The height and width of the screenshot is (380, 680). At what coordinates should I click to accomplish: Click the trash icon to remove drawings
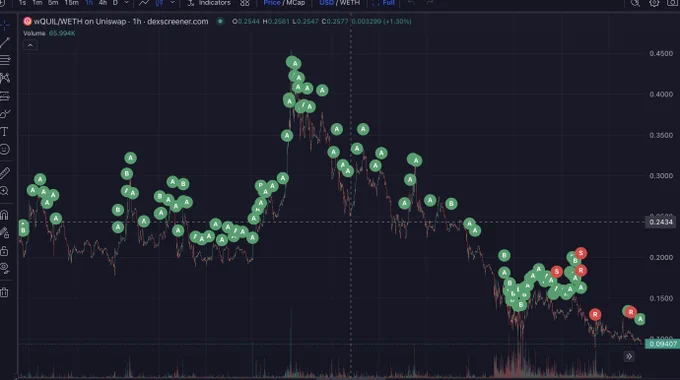(x=5, y=292)
